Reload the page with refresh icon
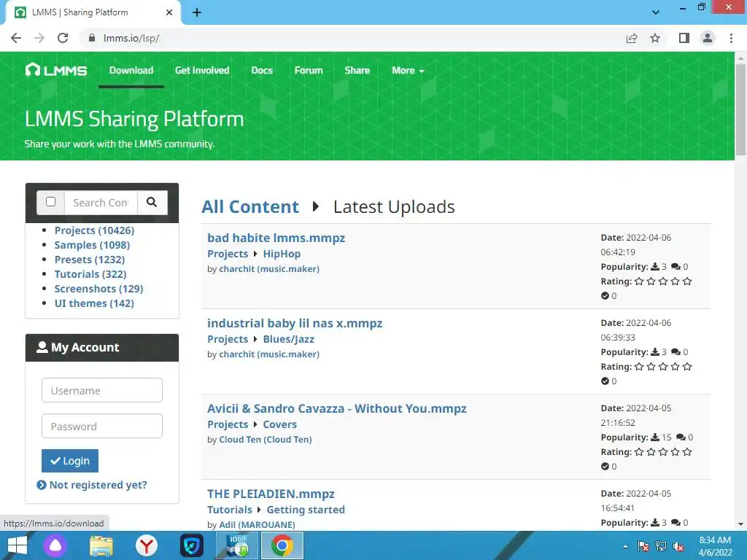The height and width of the screenshot is (560, 747). coord(63,38)
